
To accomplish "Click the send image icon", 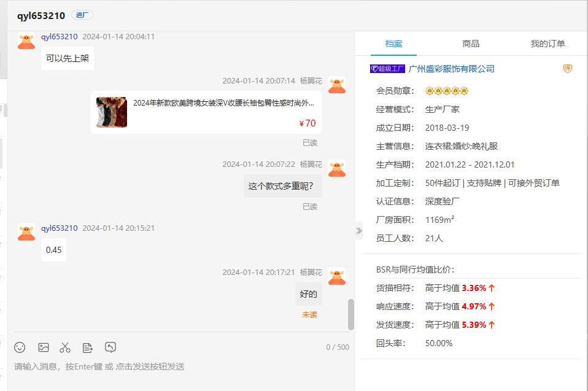I will tap(43, 347).
